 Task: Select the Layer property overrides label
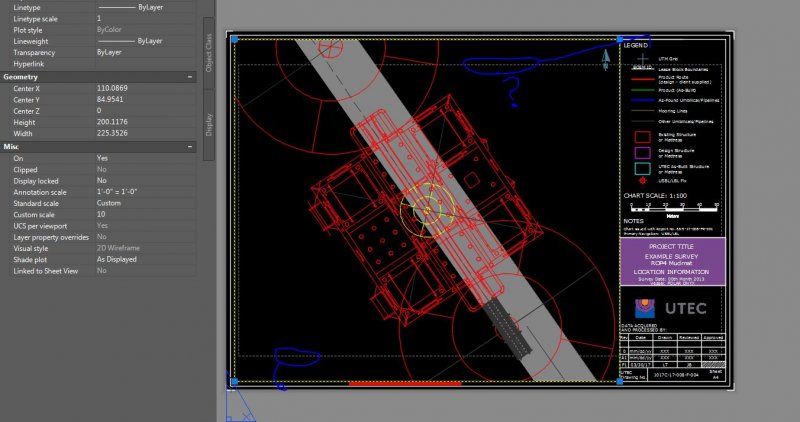click(51, 237)
